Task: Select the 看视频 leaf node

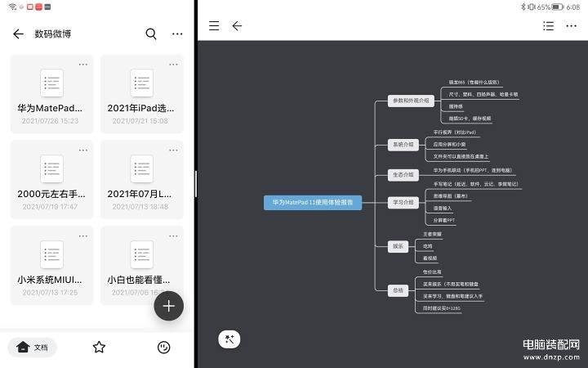Action: coord(430,258)
